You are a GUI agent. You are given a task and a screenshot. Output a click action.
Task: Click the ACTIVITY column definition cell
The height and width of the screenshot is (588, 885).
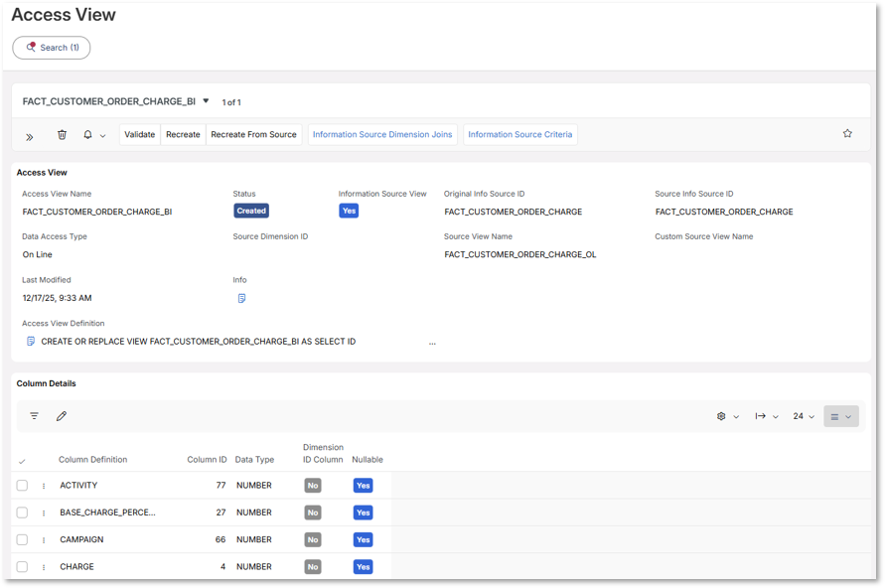78,486
